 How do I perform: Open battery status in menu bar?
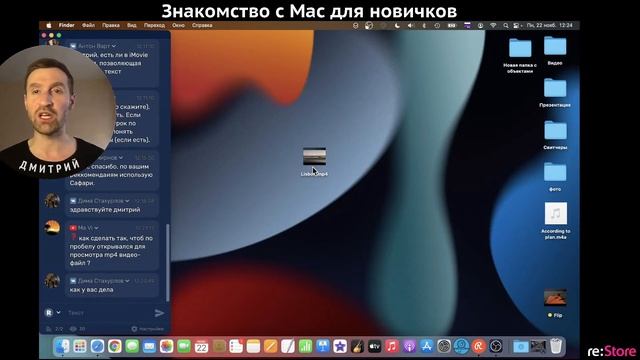point(452,25)
